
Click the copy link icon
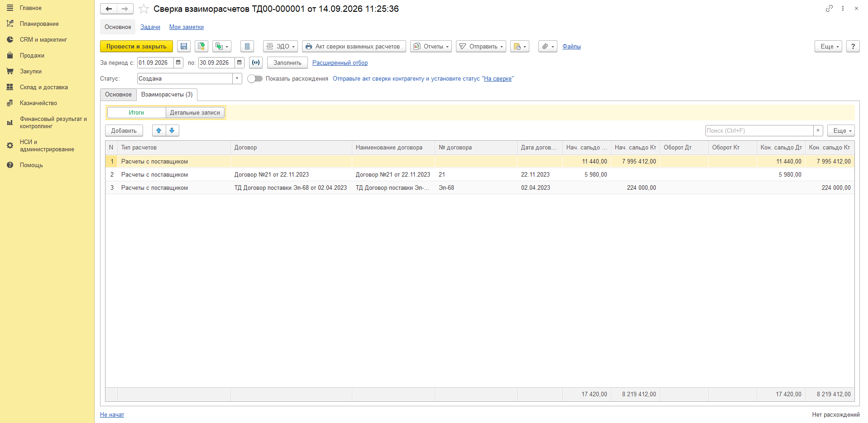829,8
